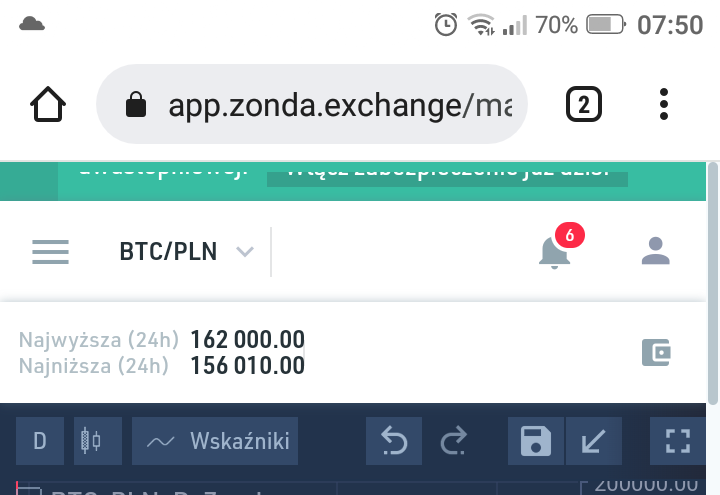Open the D interval selector
720x495 pixels.
(x=40, y=441)
